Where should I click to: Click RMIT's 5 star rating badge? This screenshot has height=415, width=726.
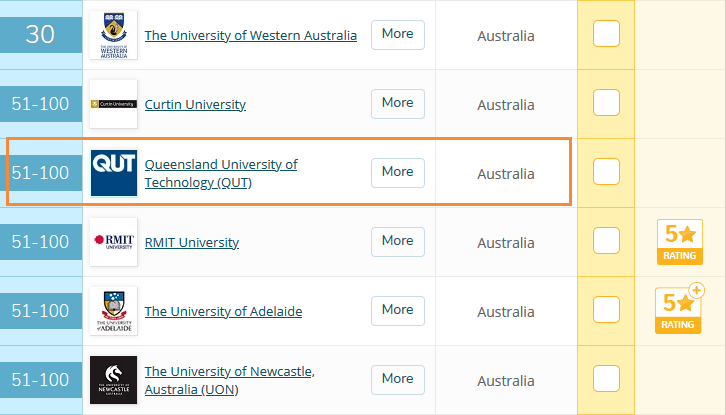677,242
